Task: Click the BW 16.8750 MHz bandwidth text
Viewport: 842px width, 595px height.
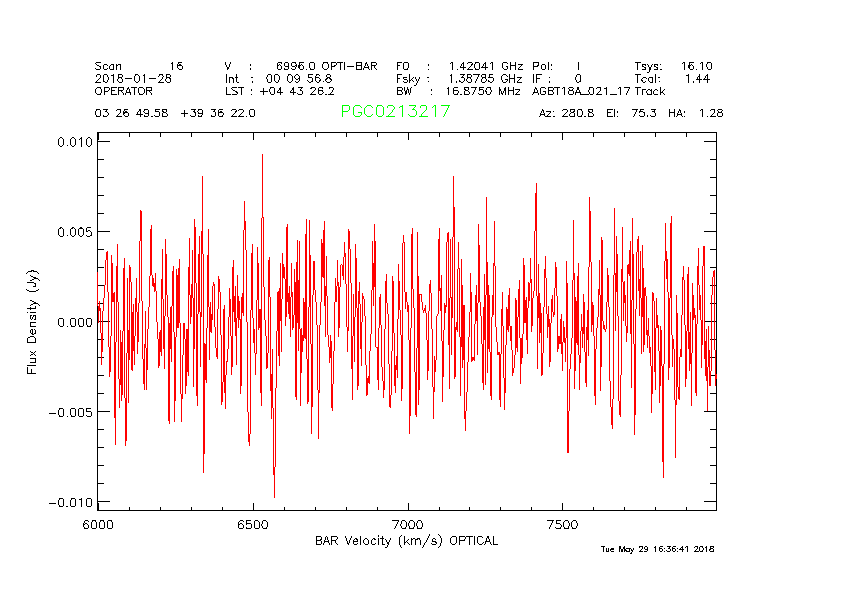Action: [x=459, y=91]
